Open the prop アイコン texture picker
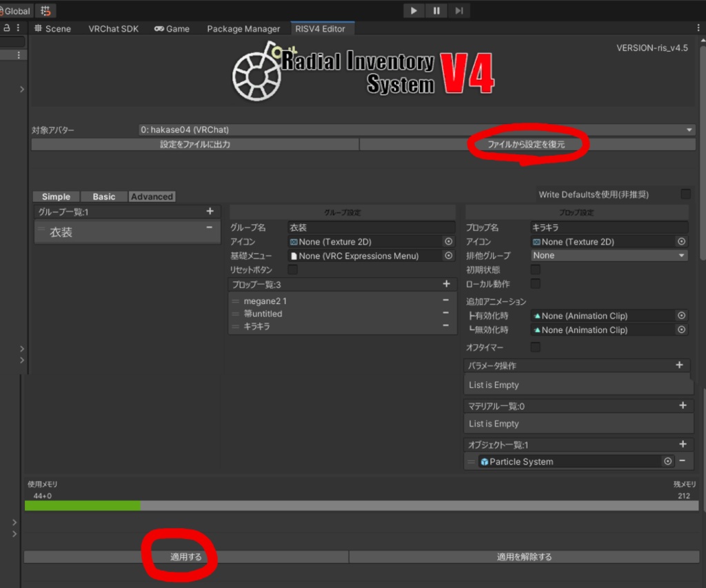Viewport: 706px width, 588px height. [x=682, y=242]
